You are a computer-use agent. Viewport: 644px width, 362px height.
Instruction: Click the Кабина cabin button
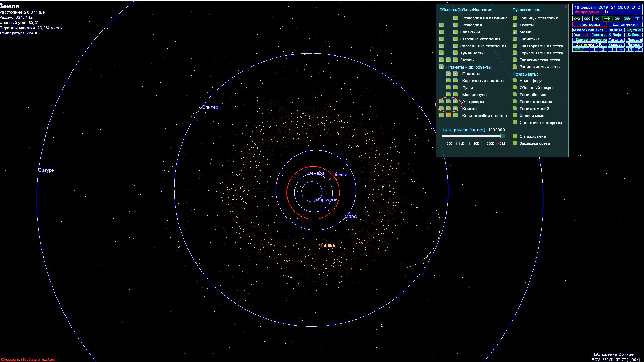tap(634, 35)
